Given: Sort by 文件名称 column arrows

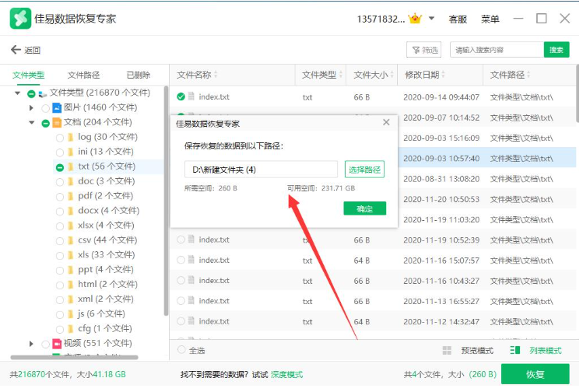Looking at the screenshot, I should point(216,75).
